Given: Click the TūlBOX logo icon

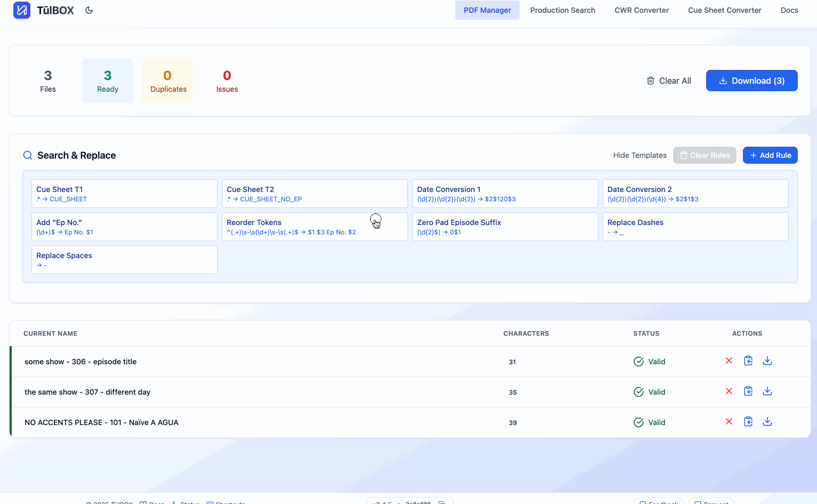Looking at the screenshot, I should 22,10.
